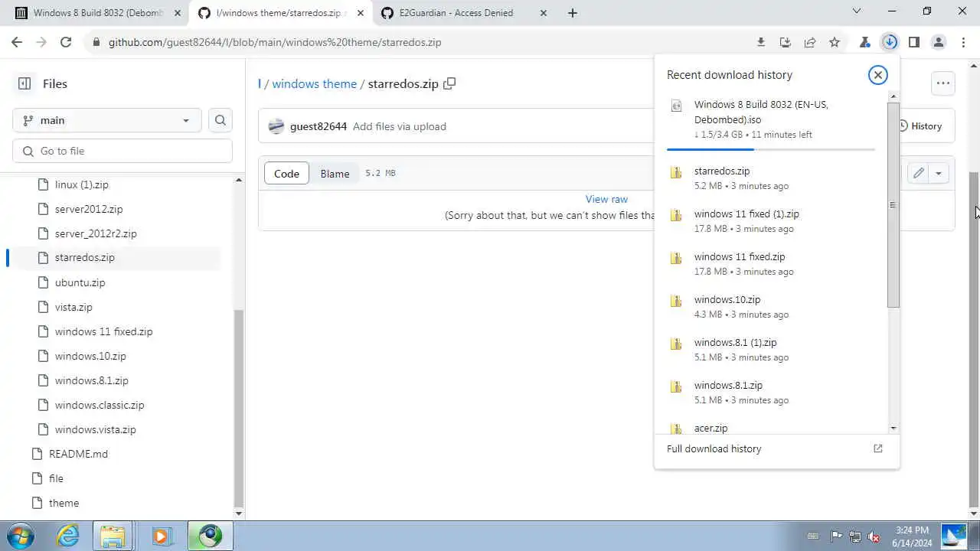
Task: Click the edit pencil icon
Action: pos(919,173)
